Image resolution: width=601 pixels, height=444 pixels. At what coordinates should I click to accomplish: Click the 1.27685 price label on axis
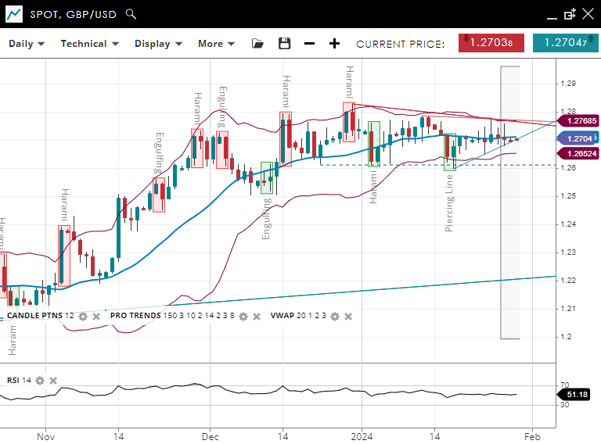(576, 121)
